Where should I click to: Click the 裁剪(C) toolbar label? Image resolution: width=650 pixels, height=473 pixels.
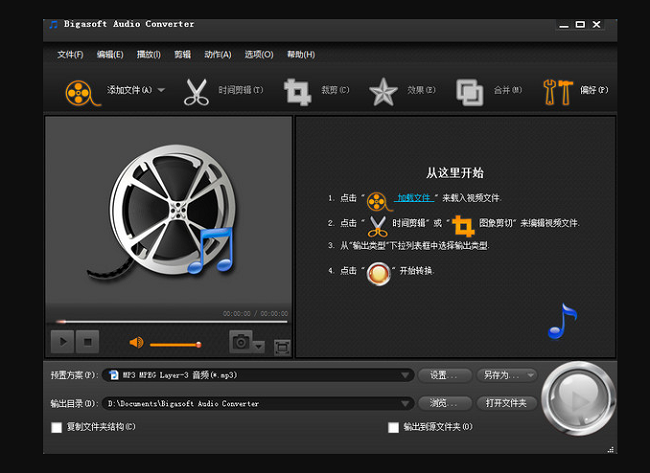pyautogui.click(x=335, y=90)
